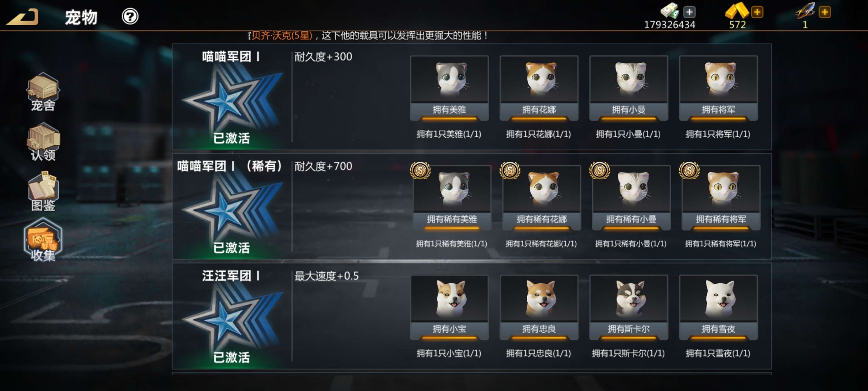Screen dimensions: 868x391
Task: Click the back arrow icon
Action: tap(23, 17)
